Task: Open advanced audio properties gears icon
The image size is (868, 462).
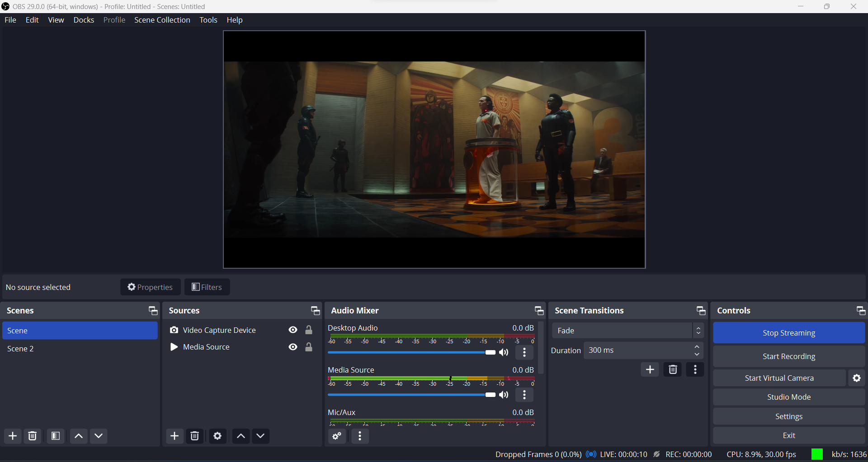Action: click(x=337, y=436)
